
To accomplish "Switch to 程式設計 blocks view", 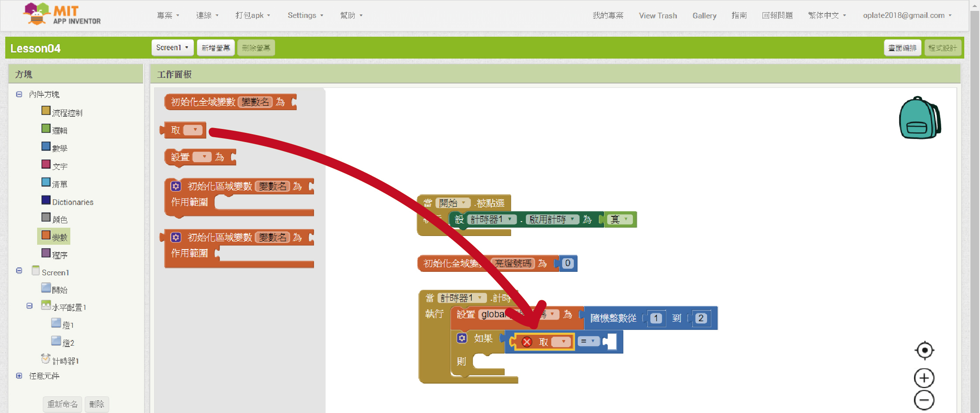I will (x=942, y=48).
